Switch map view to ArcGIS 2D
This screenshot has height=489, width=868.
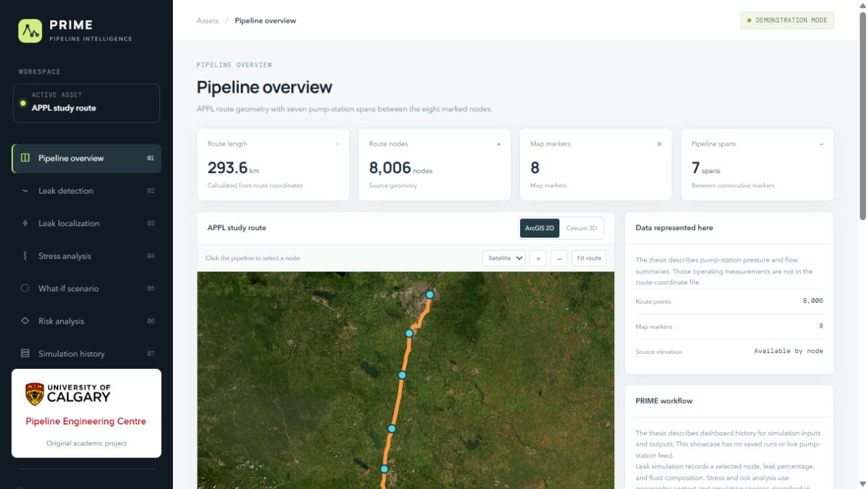pyautogui.click(x=539, y=228)
